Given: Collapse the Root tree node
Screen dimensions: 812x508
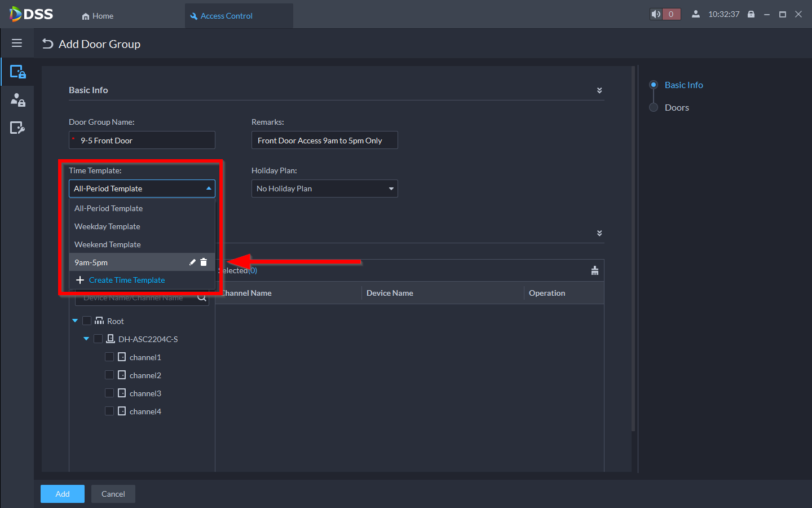Looking at the screenshot, I should [x=75, y=321].
